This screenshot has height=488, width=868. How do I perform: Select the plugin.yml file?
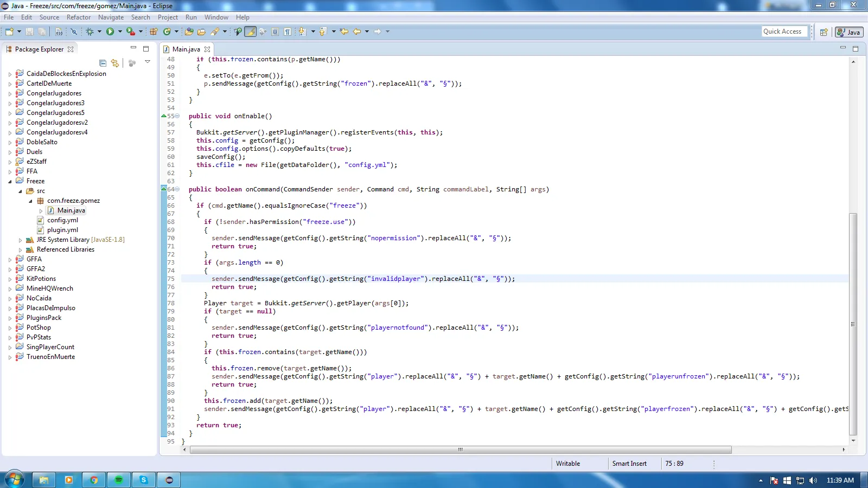tap(62, 230)
